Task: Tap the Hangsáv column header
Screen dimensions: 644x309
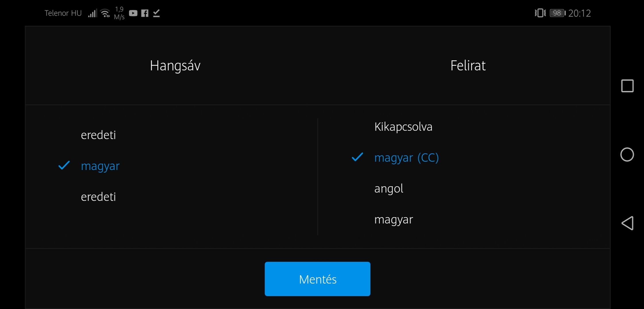Action: tap(175, 66)
